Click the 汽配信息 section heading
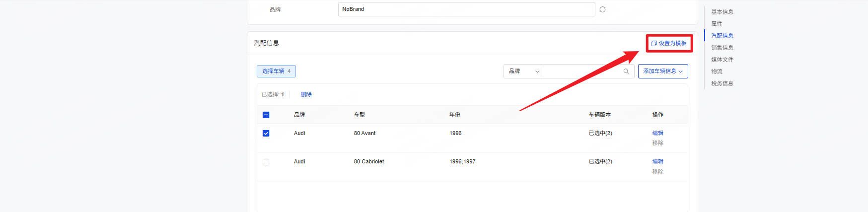This screenshot has height=212, width=868. coord(266,43)
